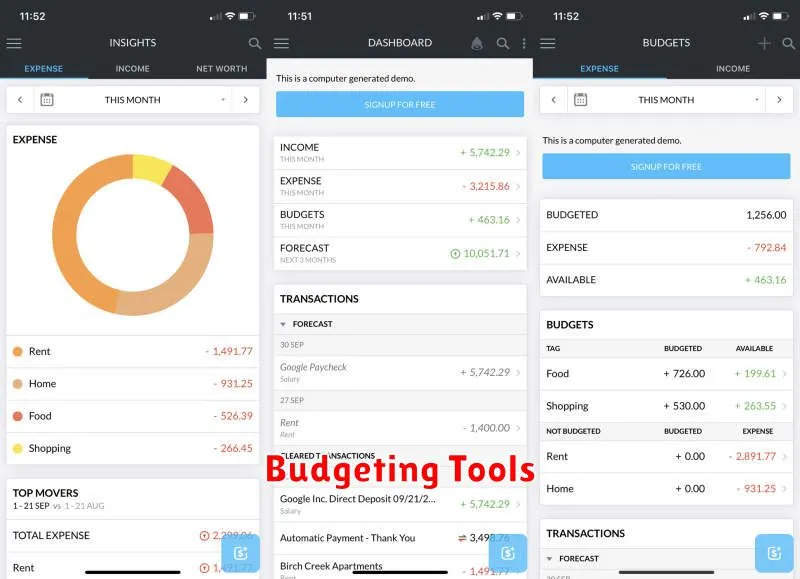
Task: Tap add-transaction floating button on Insights
Action: (240, 553)
